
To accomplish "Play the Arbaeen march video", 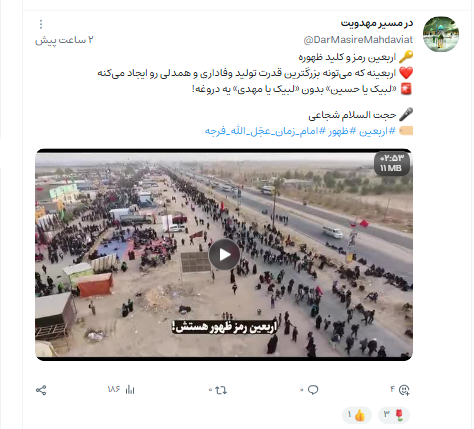I will 224,255.
